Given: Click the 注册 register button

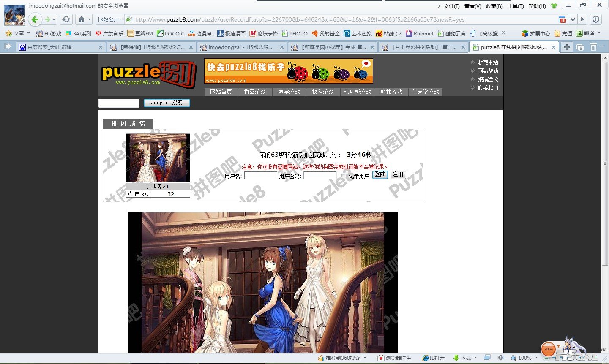Looking at the screenshot, I should coord(398,174).
